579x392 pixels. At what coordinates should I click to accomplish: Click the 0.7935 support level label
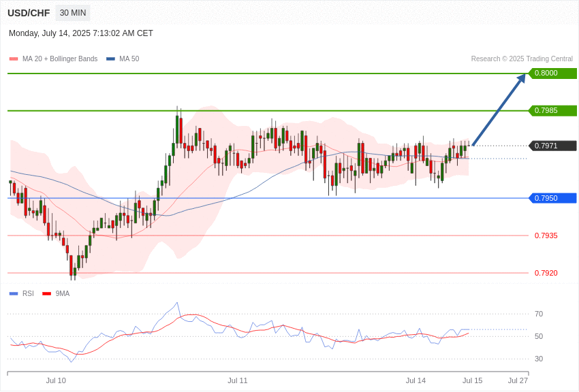point(546,235)
